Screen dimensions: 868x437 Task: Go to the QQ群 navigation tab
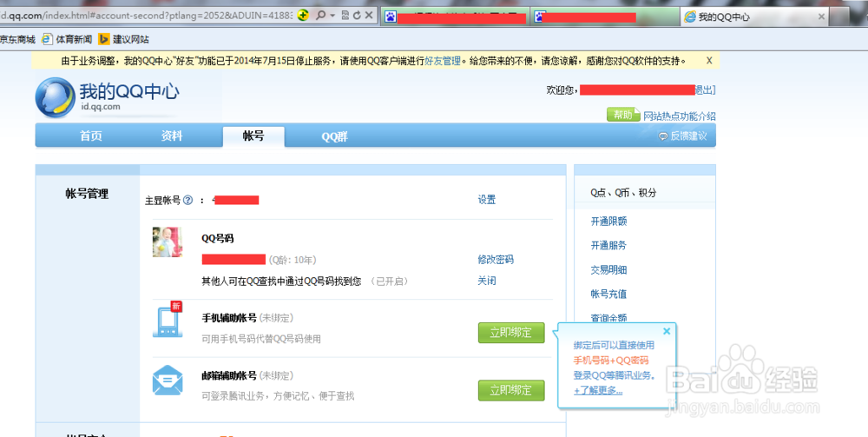pos(334,136)
